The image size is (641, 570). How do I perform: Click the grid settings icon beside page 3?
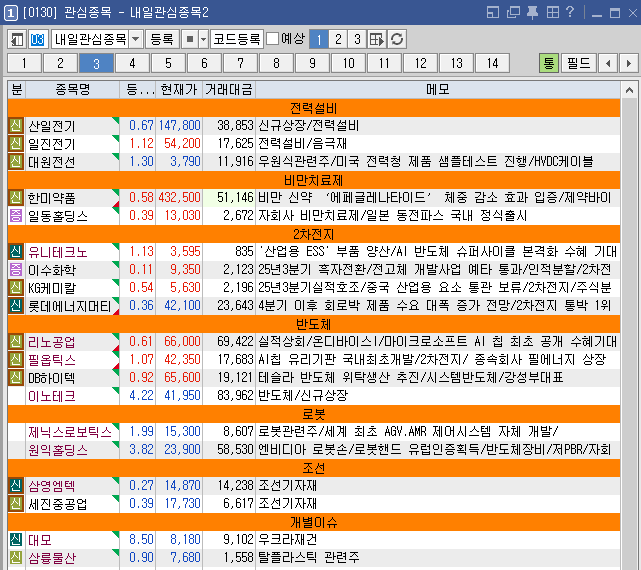pyautogui.click(x=377, y=39)
